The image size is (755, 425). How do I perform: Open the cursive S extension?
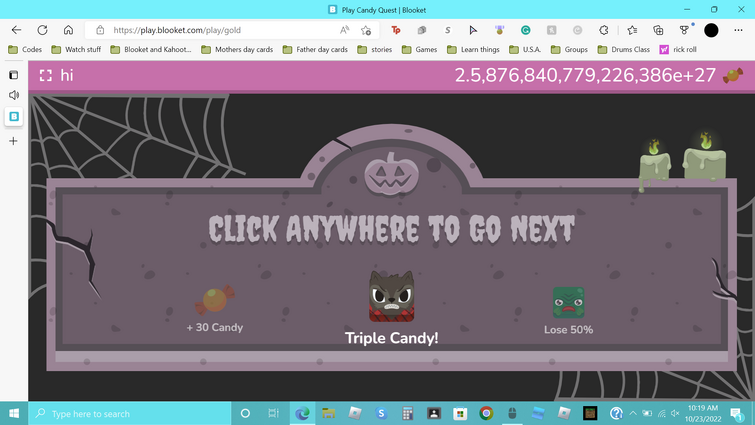pos(447,30)
